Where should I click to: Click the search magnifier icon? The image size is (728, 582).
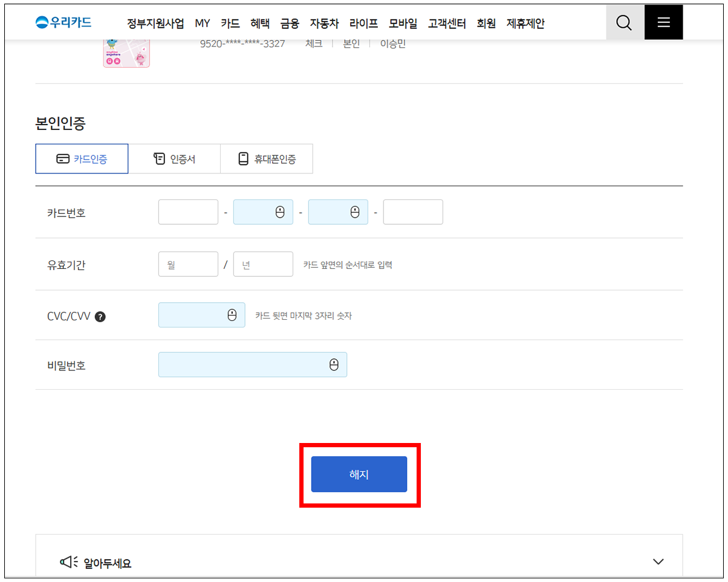(x=624, y=23)
